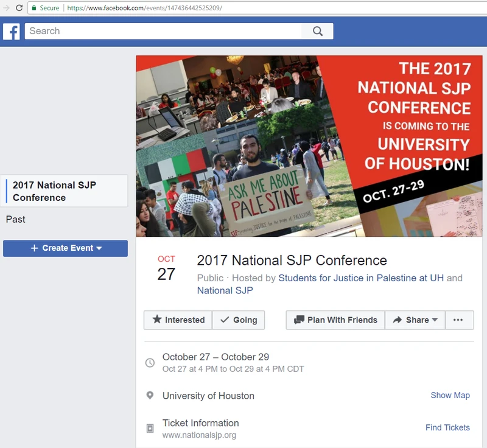Image resolution: width=487 pixels, height=448 pixels.
Task: Click the Secure label in address bar
Action: pos(49,8)
